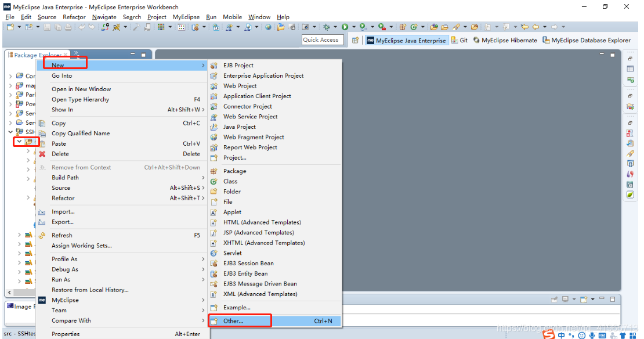Click the Servlet icon in New submenu
This screenshot has width=644, height=339.
coord(214,253)
